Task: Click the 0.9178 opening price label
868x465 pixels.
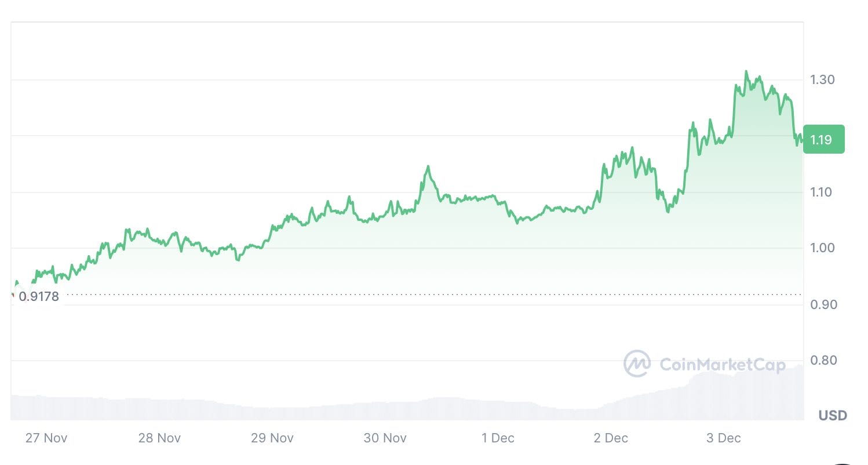Action: (x=39, y=297)
